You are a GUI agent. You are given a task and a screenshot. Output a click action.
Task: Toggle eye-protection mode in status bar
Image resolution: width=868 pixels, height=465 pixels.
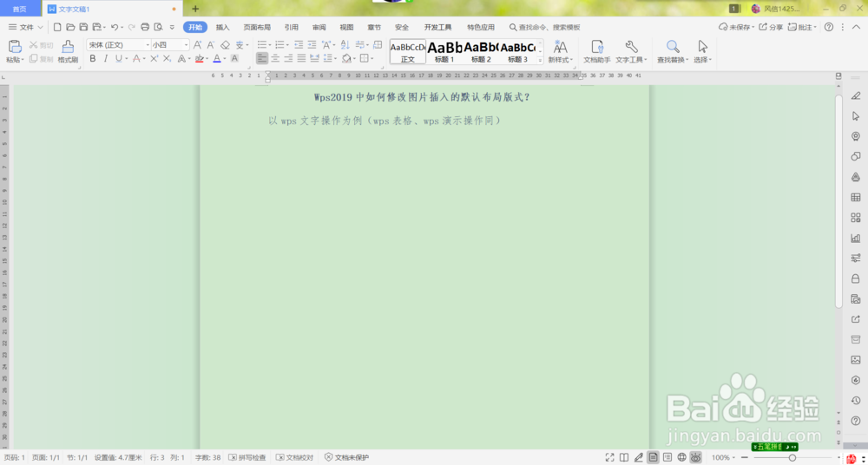click(696, 457)
